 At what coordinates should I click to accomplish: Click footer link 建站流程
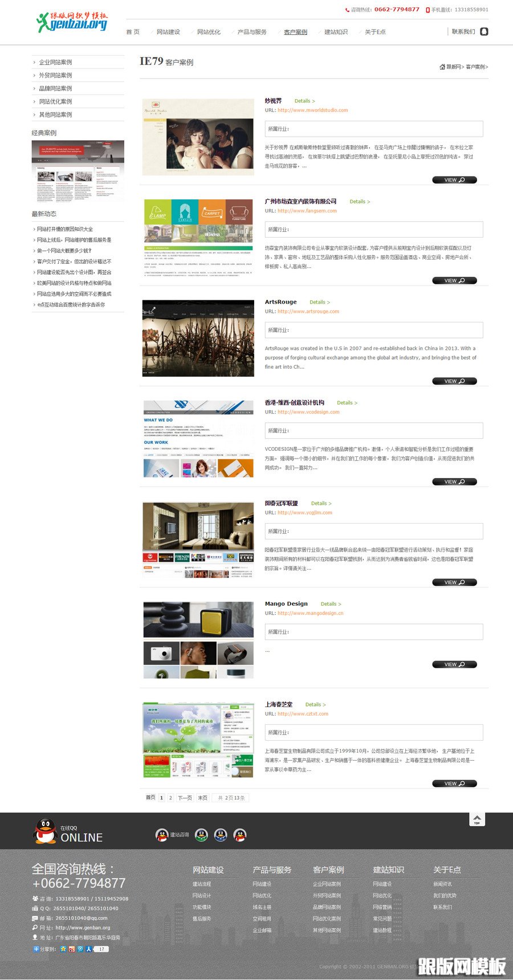[x=202, y=884]
